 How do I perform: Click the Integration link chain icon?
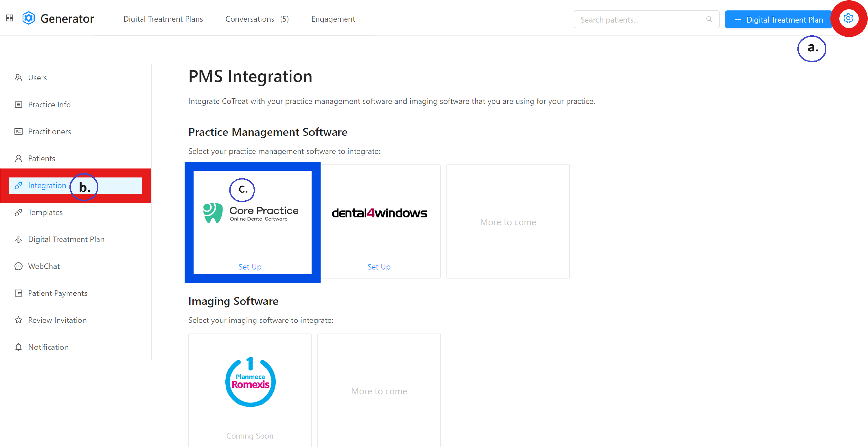[x=19, y=185]
